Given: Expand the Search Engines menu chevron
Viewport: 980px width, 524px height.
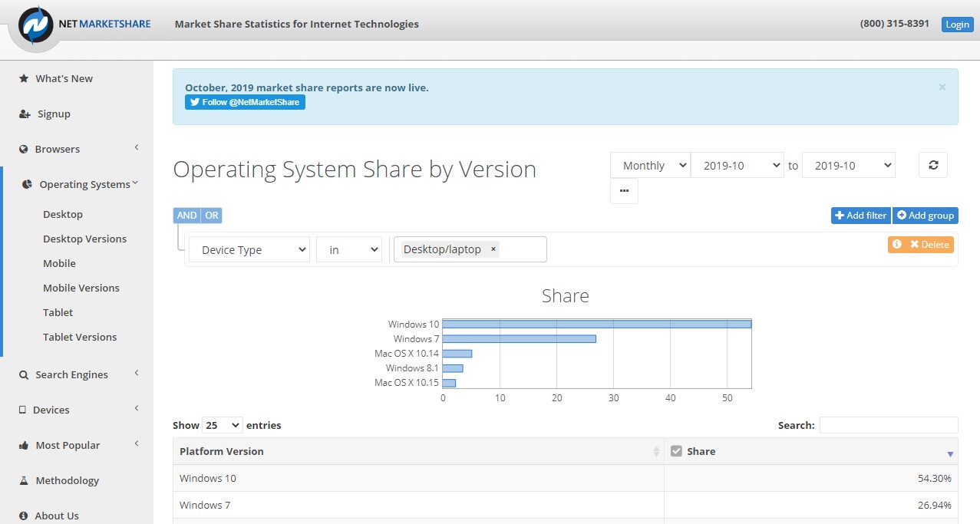Looking at the screenshot, I should coord(137,373).
